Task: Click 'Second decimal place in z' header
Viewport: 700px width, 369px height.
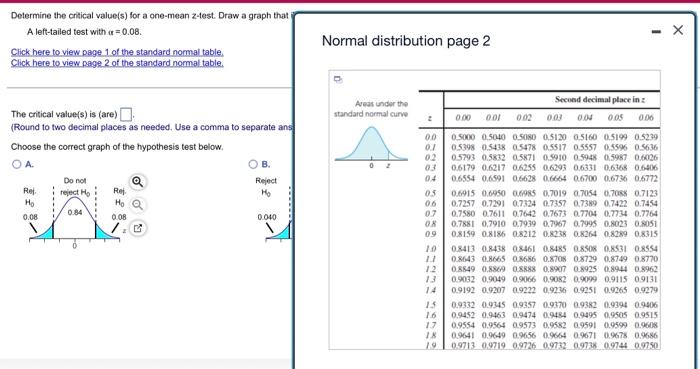Action: click(600, 100)
